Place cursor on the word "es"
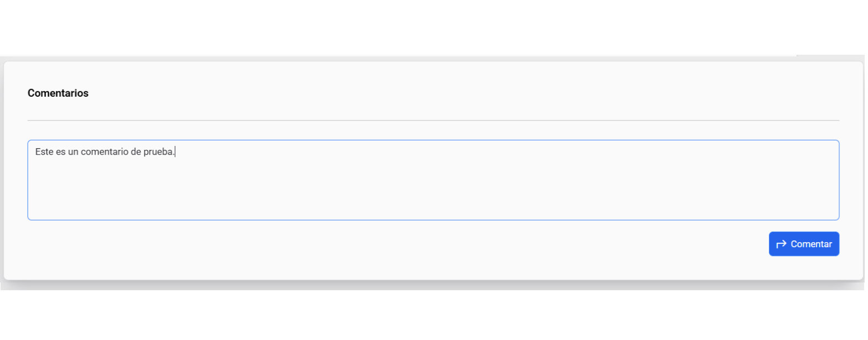The height and width of the screenshot is (340, 868). [60, 151]
